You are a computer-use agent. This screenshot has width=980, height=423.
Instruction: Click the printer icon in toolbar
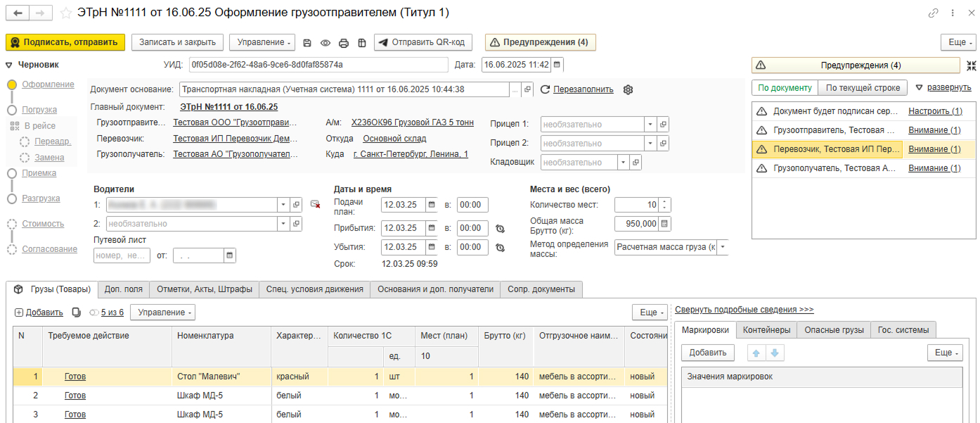tap(344, 43)
